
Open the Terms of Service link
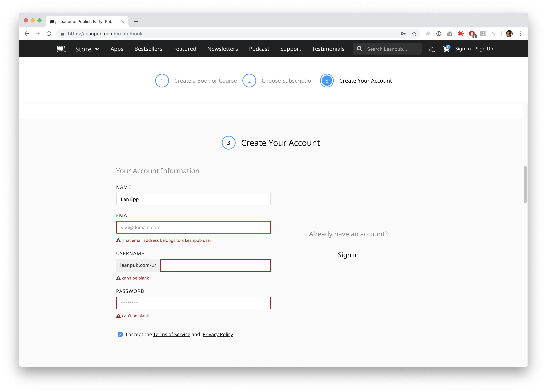tap(172, 334)
